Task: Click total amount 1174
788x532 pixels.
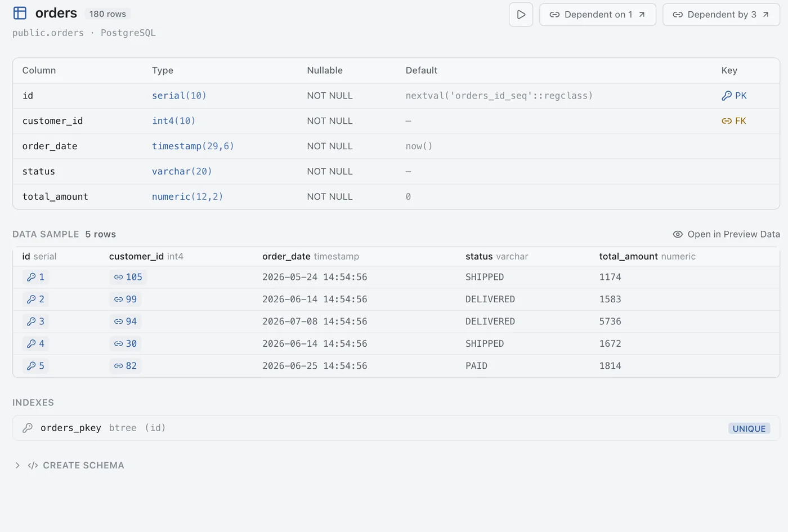Action: [610, 277]
